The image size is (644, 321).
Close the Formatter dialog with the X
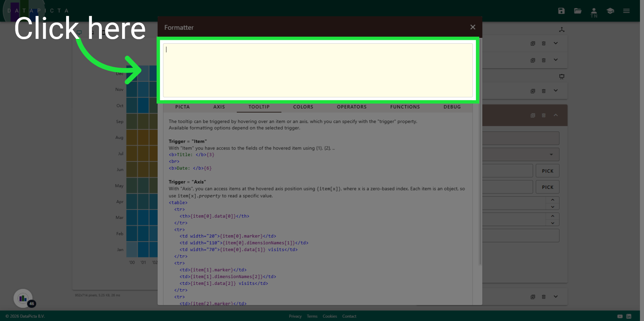coord(473,27)
